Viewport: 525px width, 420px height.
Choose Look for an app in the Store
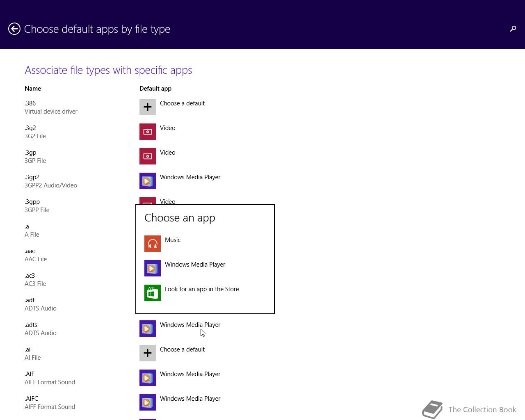pos(202,289)
